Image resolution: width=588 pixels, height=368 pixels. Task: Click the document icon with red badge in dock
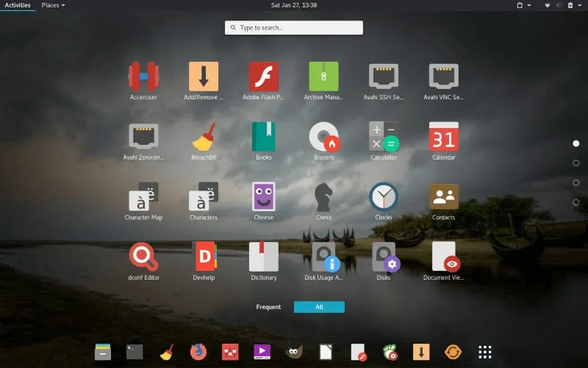coord(359,353)
